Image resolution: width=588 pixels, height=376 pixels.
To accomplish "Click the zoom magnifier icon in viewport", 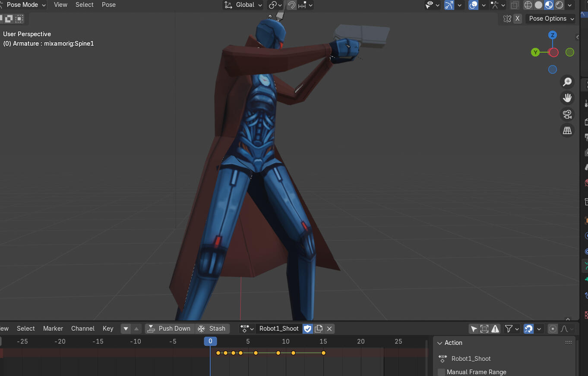I will tap(567, 82).
